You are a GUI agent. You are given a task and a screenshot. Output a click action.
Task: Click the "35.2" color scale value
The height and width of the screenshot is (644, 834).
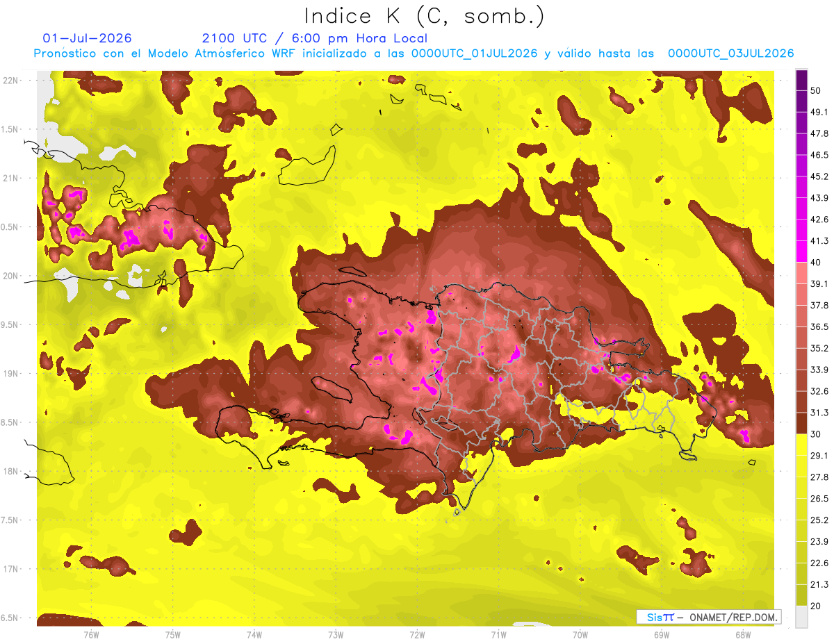click(820, 348)
